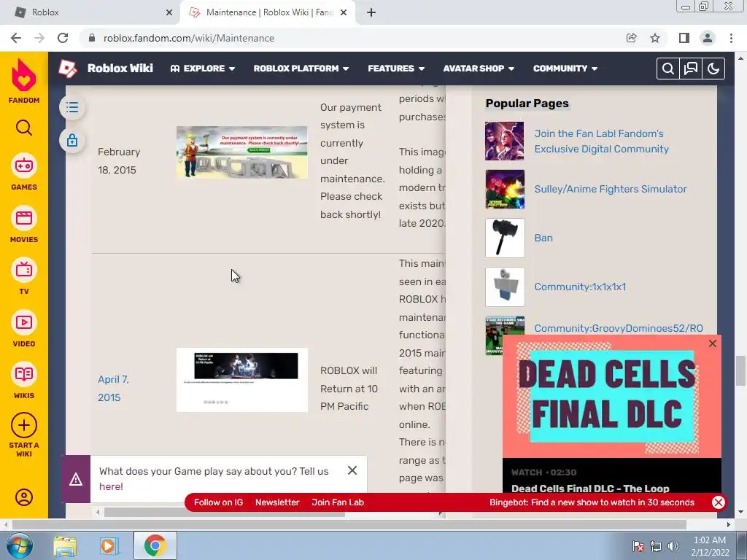
Task: Play the Dead Cells Final DLC video
Action: pos(612,397)
